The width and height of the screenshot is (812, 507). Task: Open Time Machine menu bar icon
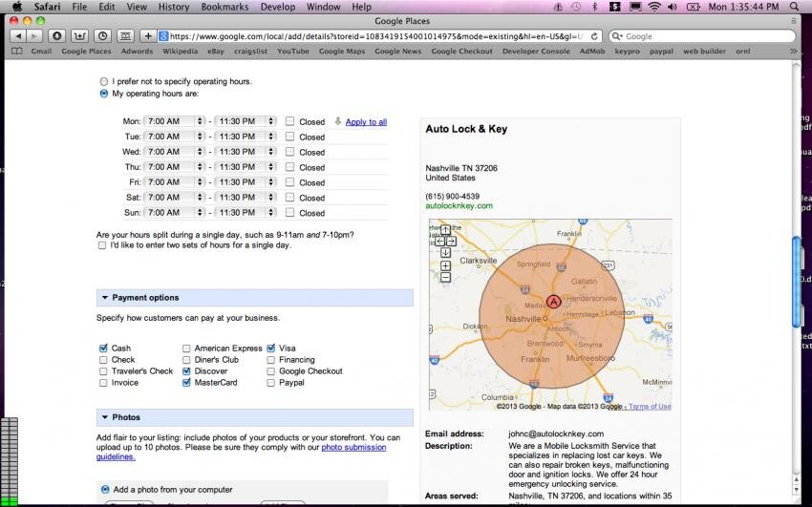point(576,7)
